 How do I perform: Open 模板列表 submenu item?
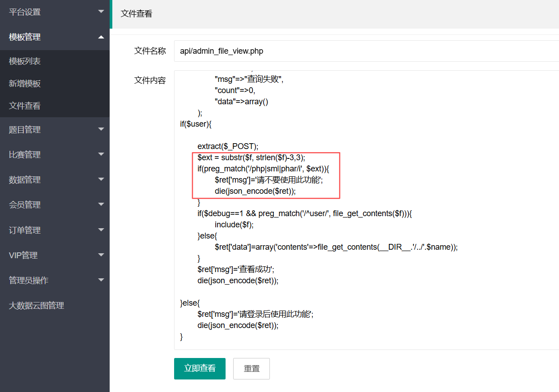click(25, 61)
